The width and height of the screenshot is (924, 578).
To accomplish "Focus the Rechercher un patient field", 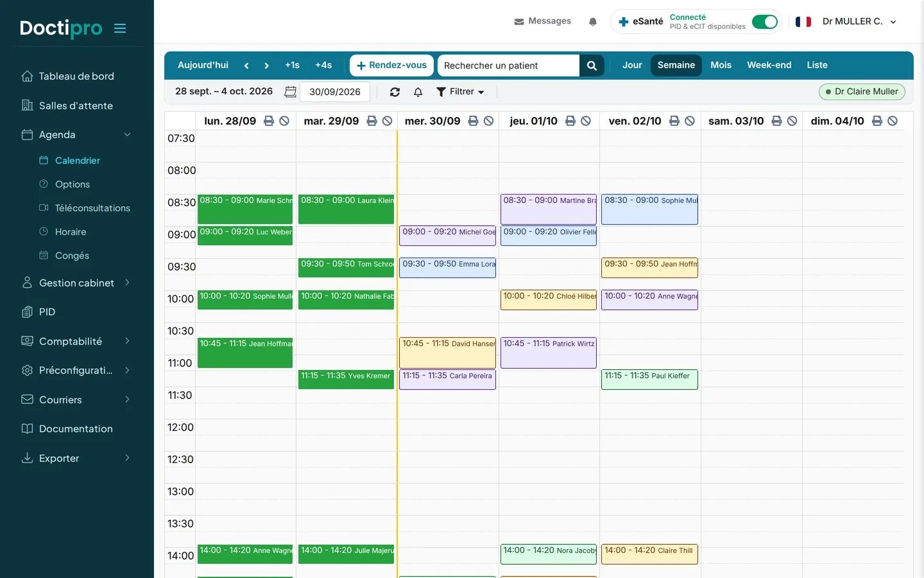I will [509, 66].
